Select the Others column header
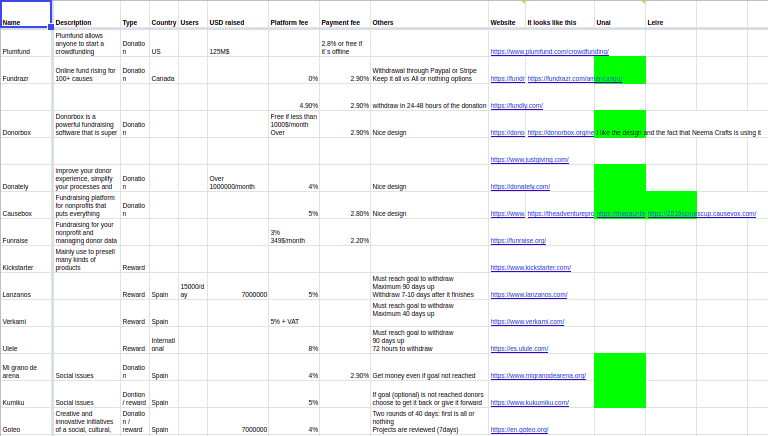The image size is (768, 436). tap(430, 14)
